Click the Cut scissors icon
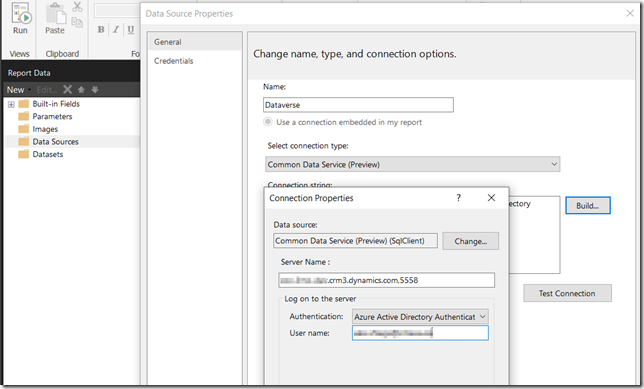644x389 pixels. coord(77,6)
